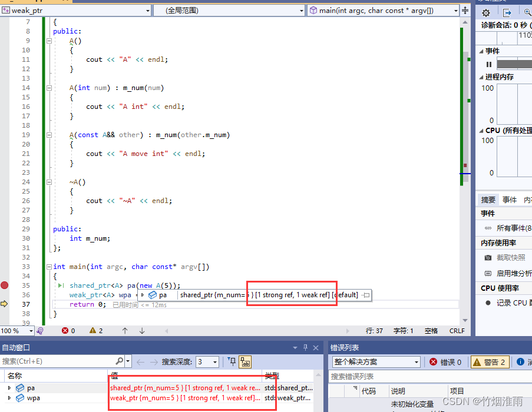Click the 行: 37 line indicator

point(374,331)
